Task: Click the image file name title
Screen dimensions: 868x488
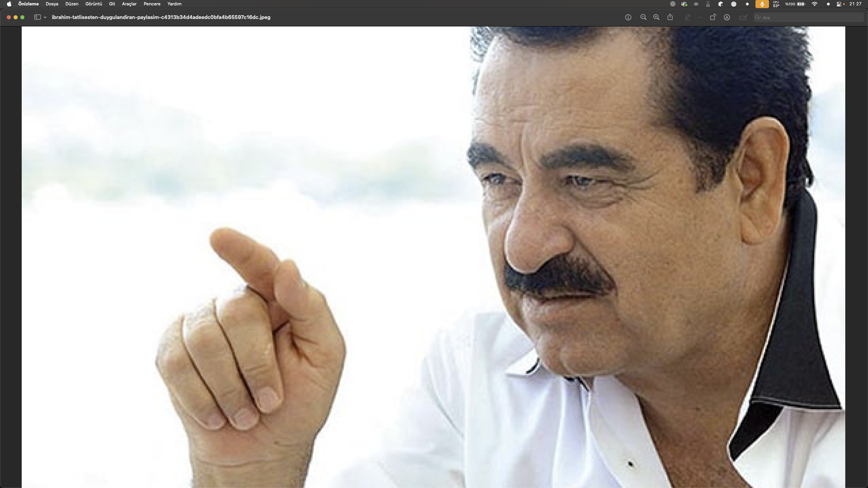Action: (161, 17)
